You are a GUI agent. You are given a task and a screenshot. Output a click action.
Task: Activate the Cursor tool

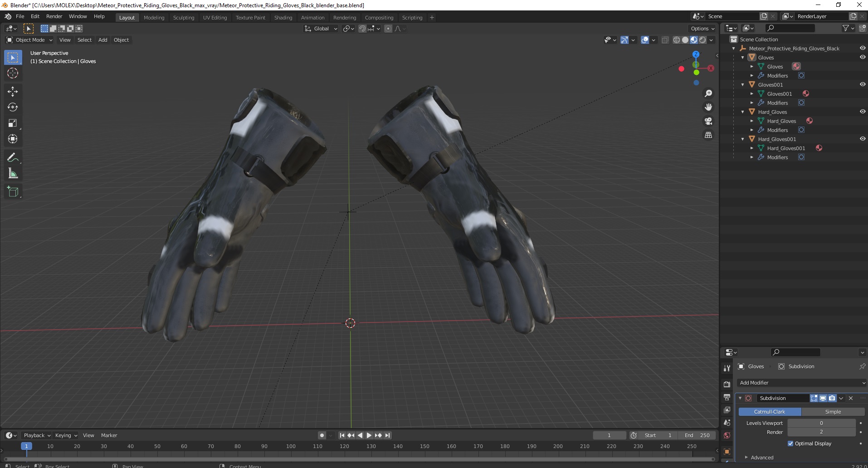click(13, 73)
